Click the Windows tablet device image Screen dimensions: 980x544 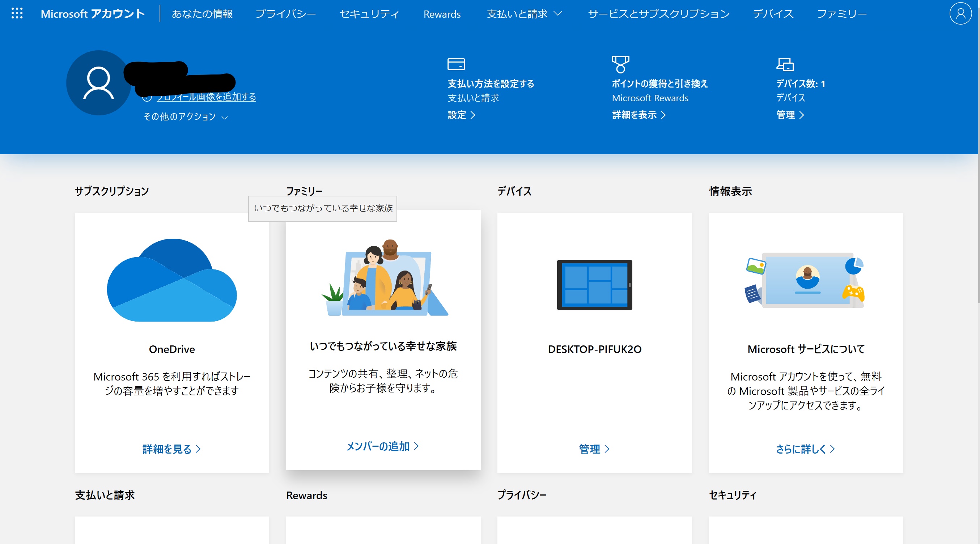[x=595, y=285]
